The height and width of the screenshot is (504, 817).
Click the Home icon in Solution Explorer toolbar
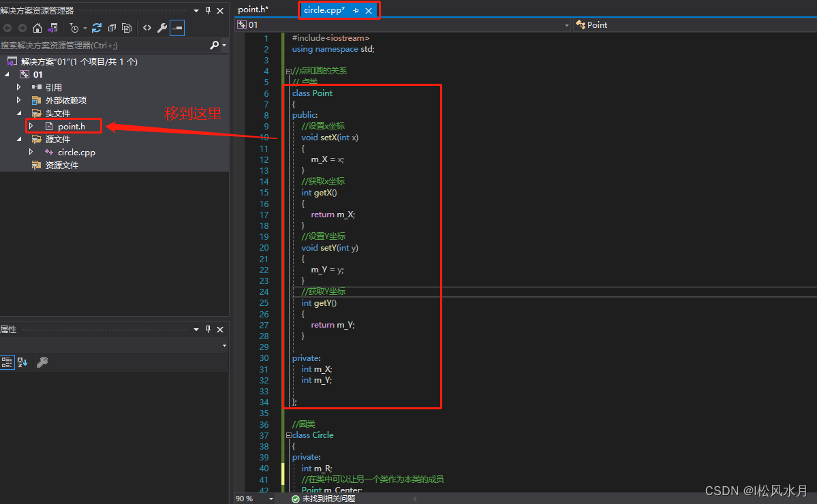coord(37,28)
